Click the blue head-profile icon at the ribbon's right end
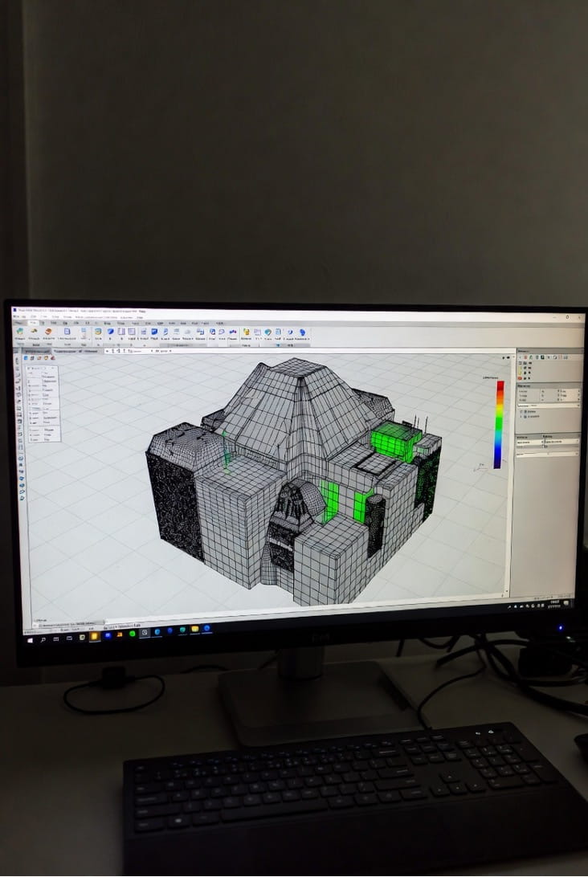 click(303, 332)
